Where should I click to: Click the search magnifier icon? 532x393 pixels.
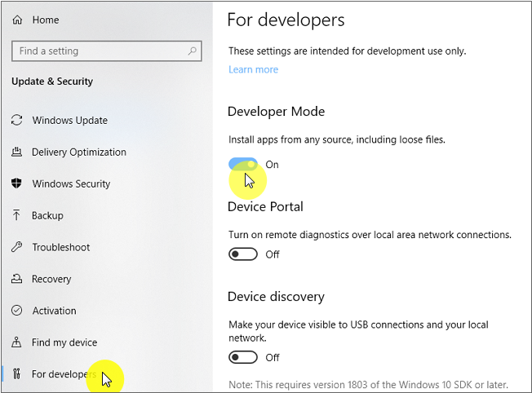pos(193,51)
